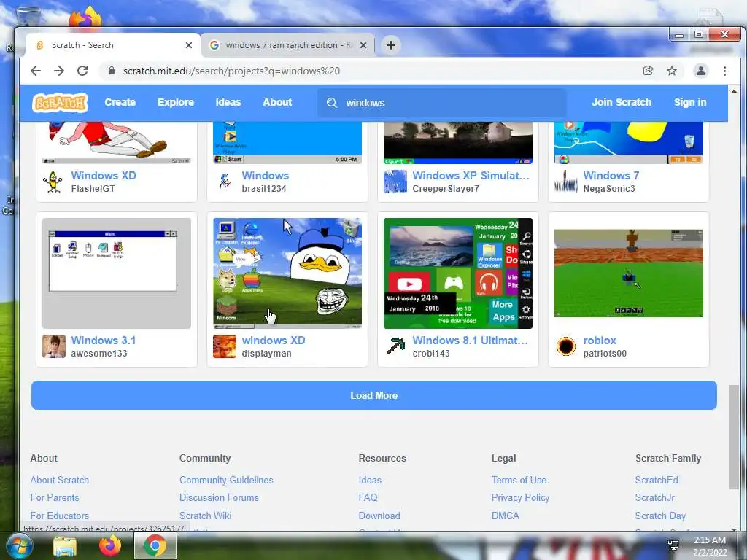This screenshot has height=560, width=747.
Task: Click Join Scratch
Action: tap(622, 102)
